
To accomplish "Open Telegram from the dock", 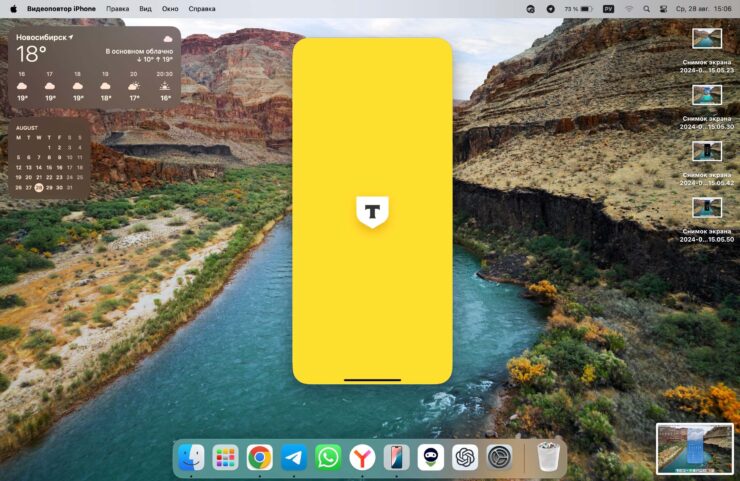I will point(294,457).
